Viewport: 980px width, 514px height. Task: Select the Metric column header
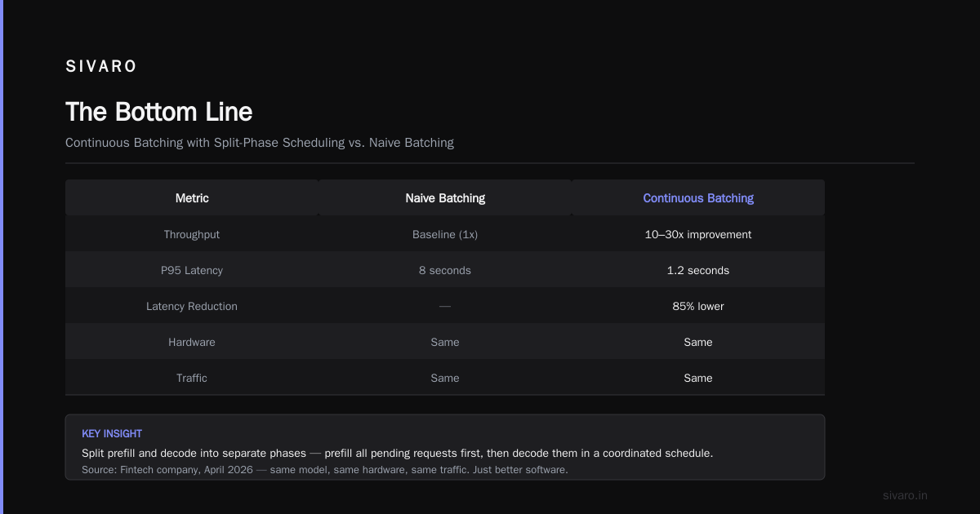[192, 198]
